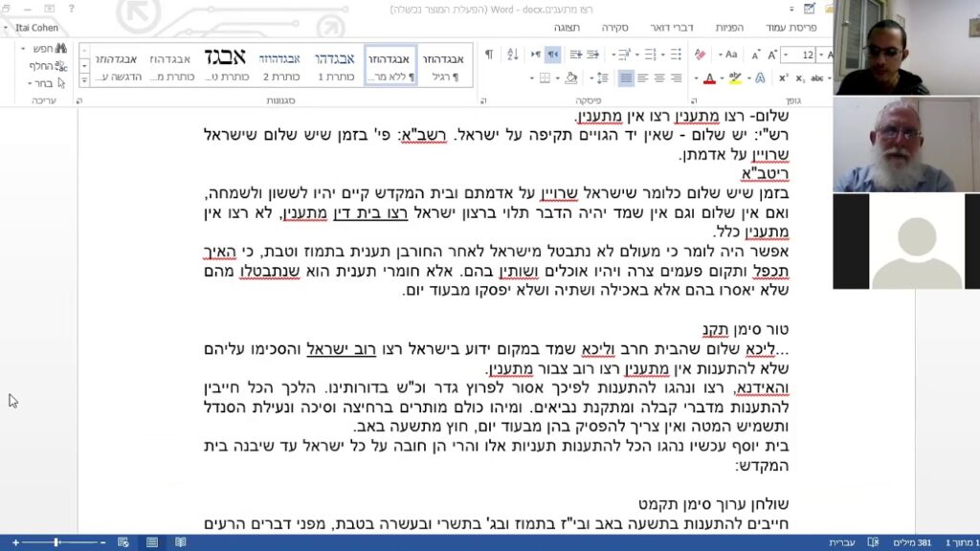Open the Font group dialog launcher

(x=694, y=99)
